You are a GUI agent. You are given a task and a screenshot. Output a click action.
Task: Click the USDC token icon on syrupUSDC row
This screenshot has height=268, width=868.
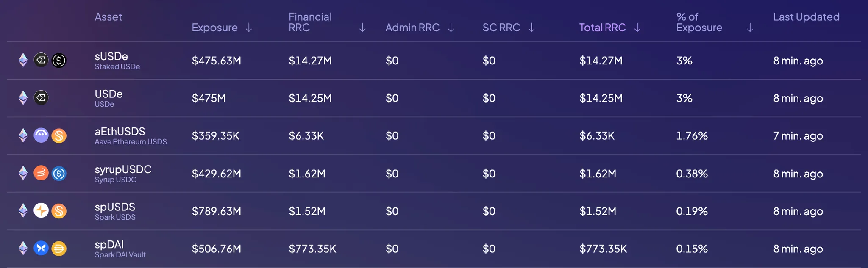(x=59, y=173)
